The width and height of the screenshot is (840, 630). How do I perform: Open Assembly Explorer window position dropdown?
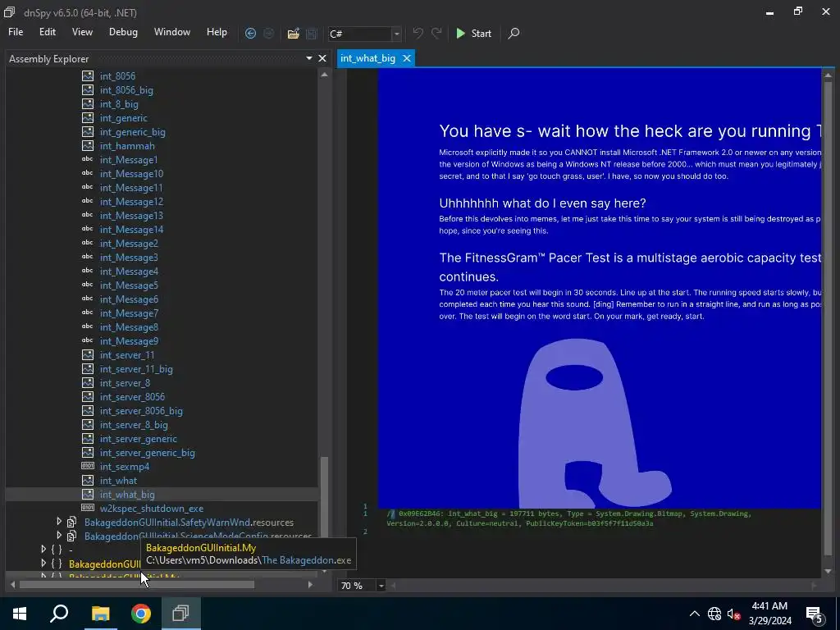[x=309, y=58]
